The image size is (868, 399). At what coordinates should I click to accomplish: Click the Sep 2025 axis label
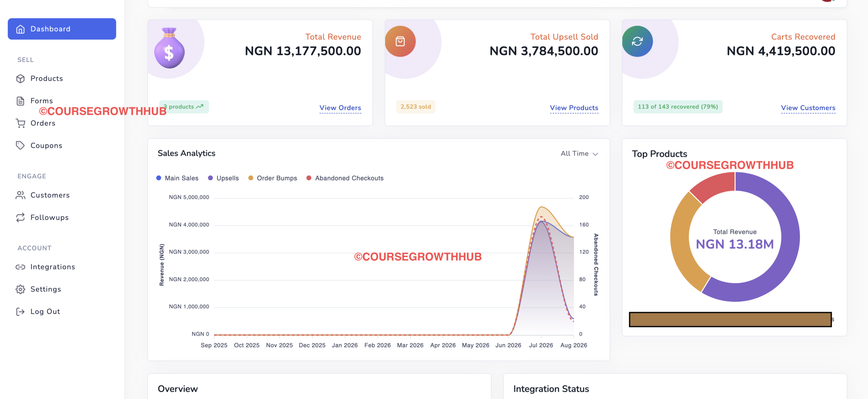coord(214,345)
